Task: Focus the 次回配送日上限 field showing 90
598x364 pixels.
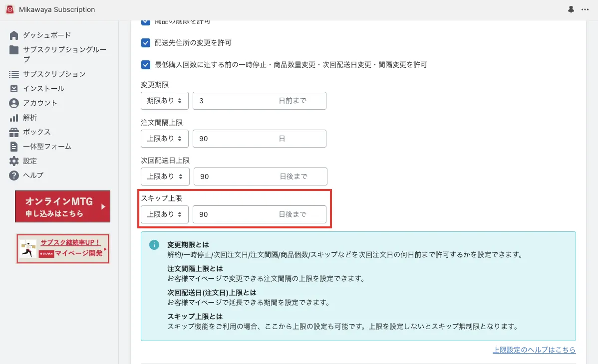Action: pos(261,177)
